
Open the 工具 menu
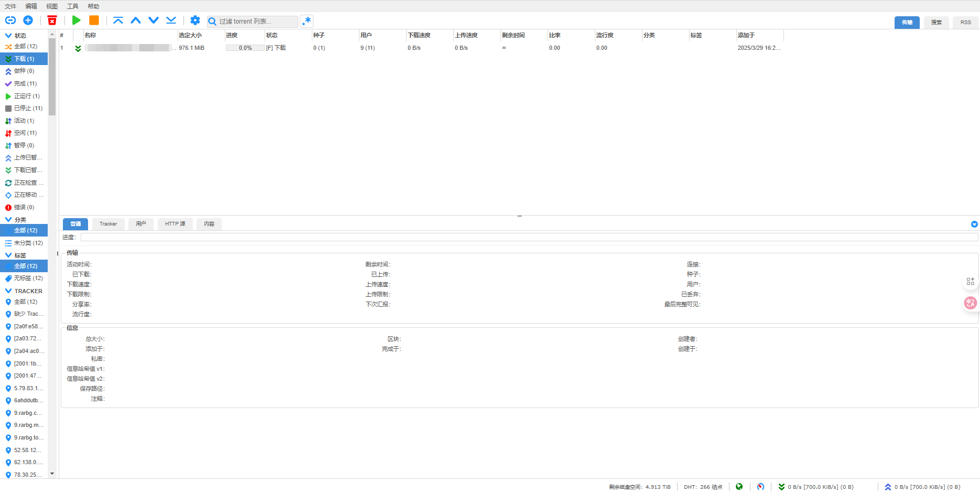point(72,6)
